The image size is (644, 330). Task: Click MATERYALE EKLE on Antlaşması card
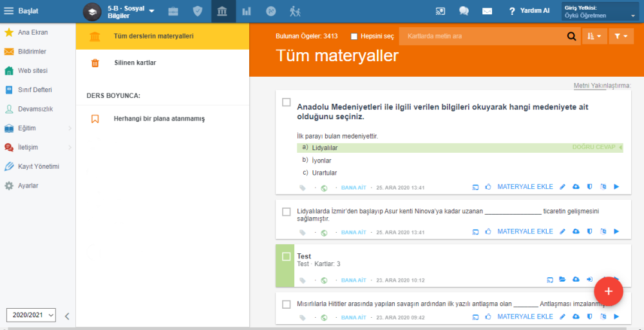coord(526,316)
